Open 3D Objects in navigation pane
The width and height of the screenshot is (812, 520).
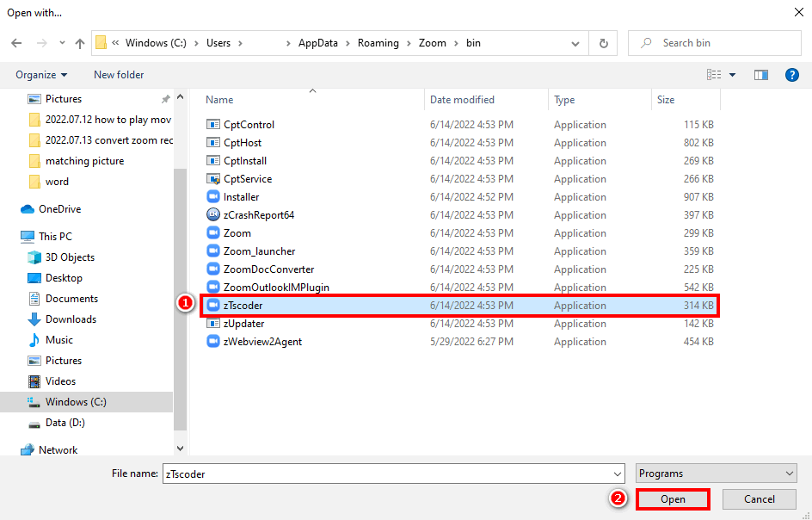click(70, 257)
